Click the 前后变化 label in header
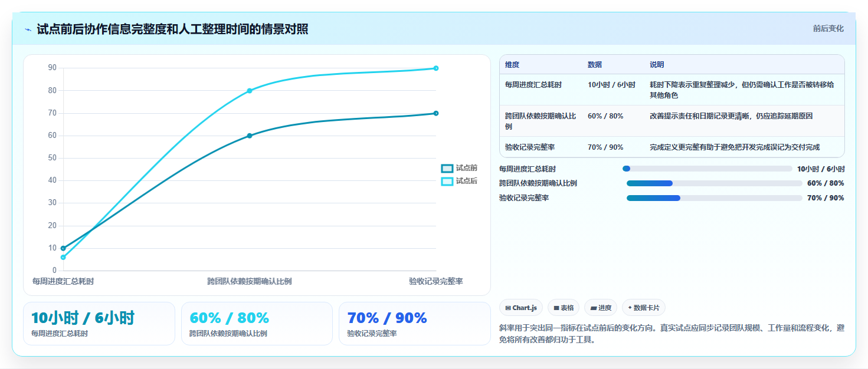868x369 pixels. [828, 28]
